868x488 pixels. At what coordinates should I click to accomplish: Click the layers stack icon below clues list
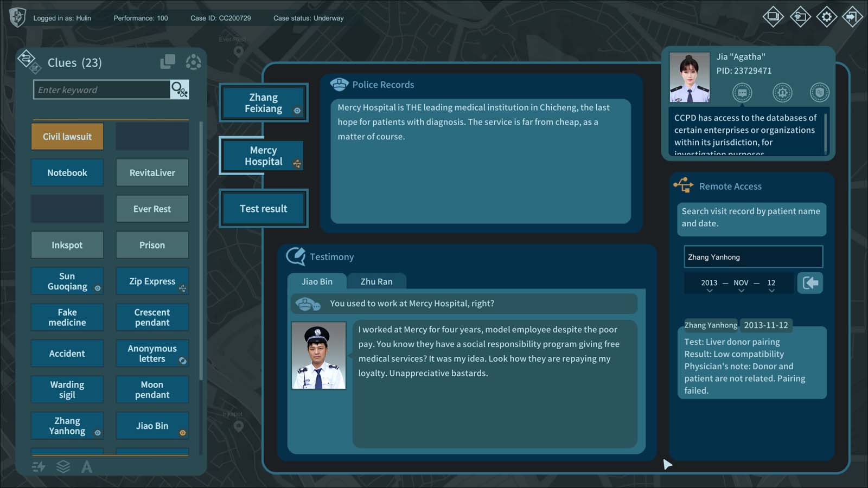coord(63,466)
